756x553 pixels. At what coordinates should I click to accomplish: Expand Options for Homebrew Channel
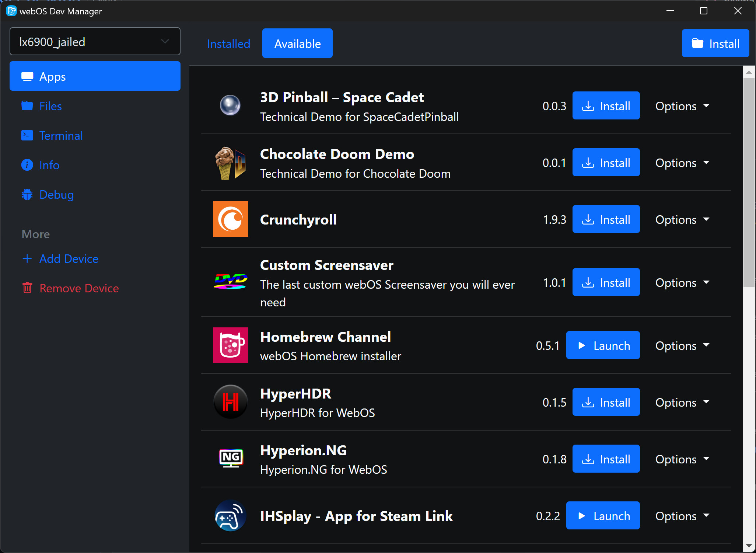682,345
